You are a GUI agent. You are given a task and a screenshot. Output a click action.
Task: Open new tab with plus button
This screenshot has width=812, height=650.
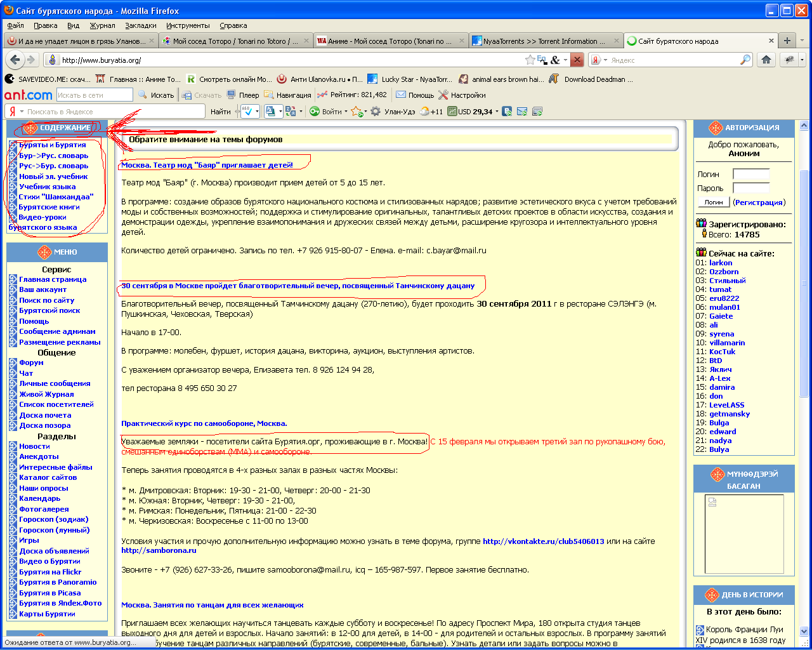point(787,41)
